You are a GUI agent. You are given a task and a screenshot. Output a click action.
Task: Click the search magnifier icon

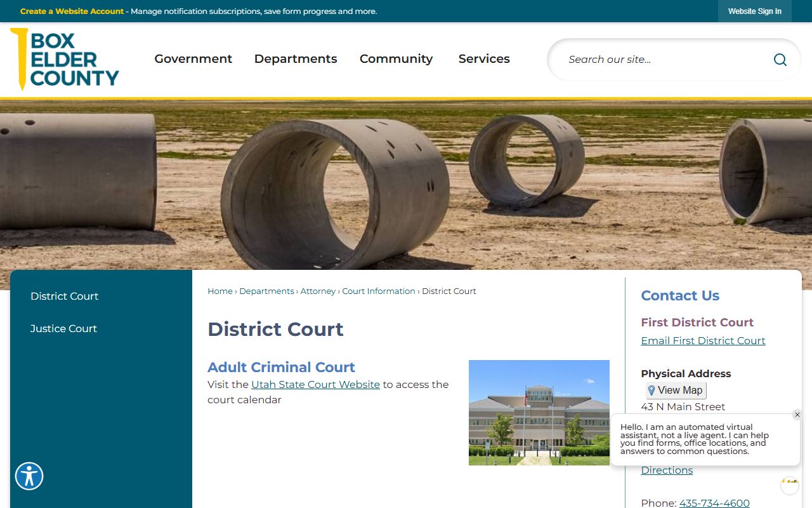[780, 60]
